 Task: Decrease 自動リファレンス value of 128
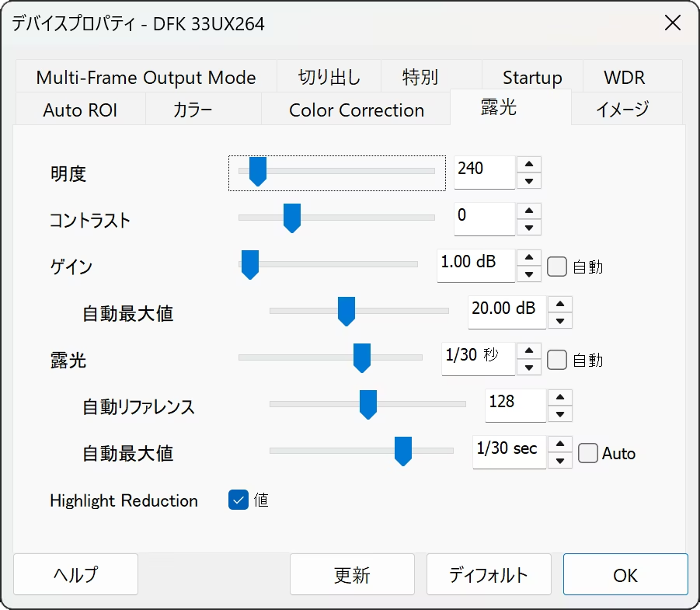click(x=560, y=414)
